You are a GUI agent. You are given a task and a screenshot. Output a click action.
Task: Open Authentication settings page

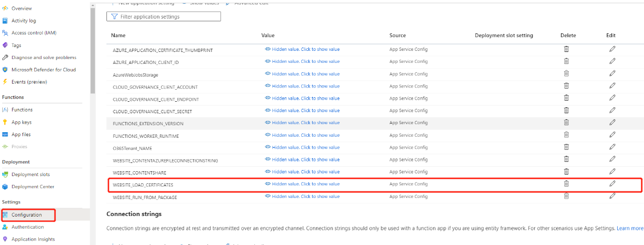tap(27, 227)
